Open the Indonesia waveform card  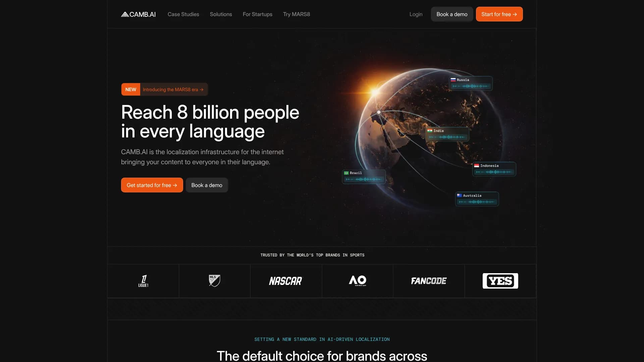pos(494,169)
